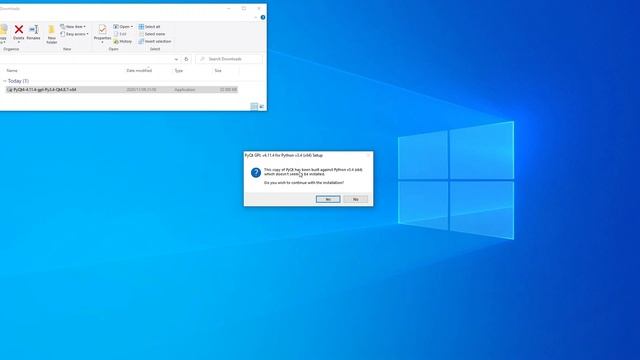
Task: Minimize the Downloads File Explorer window
Action: click(229, 8)
